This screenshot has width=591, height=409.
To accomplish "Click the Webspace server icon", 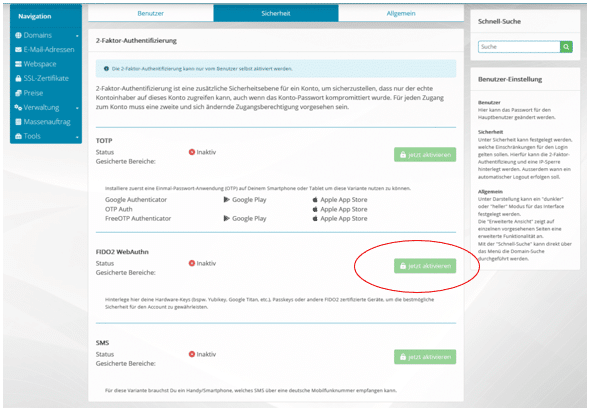I will tap(18, 64).
